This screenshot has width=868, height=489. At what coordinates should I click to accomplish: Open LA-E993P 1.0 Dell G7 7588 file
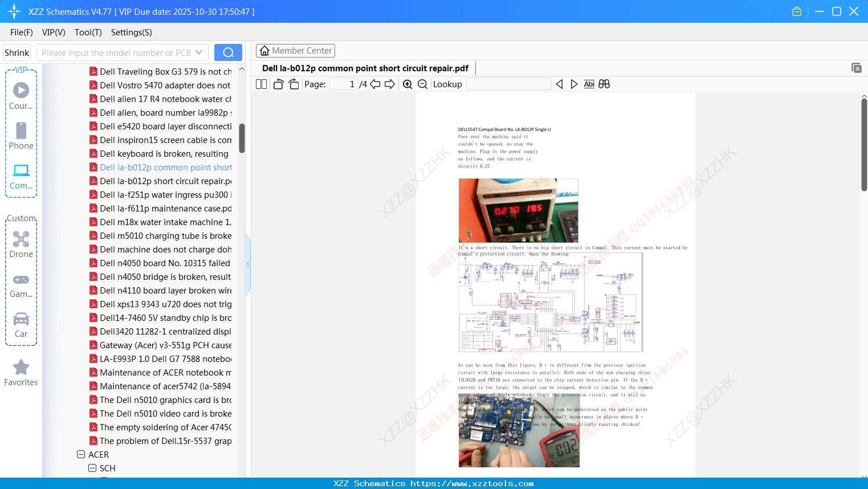click(x=165, y=359)
